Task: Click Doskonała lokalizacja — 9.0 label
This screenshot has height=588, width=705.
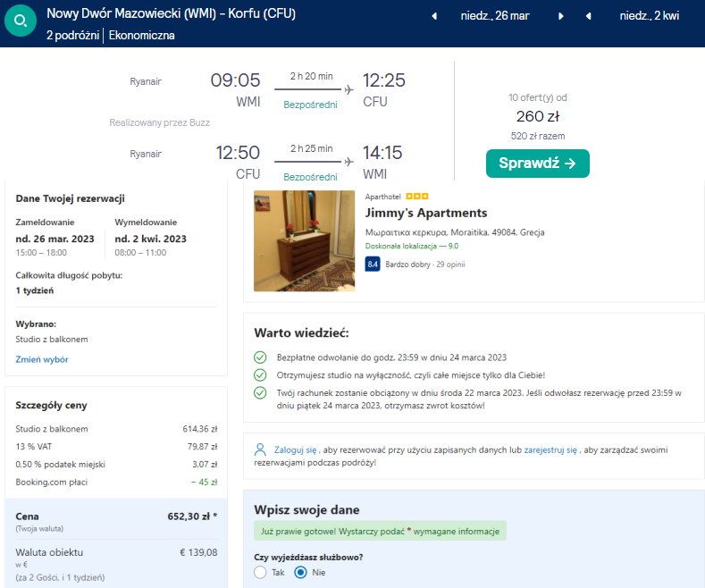Action: pos(412,246)
